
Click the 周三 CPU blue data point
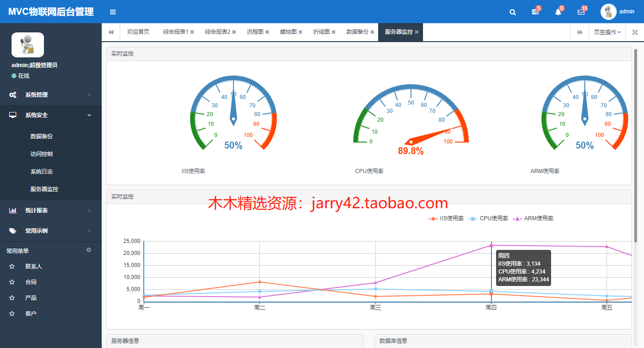(x=375, y=289)
